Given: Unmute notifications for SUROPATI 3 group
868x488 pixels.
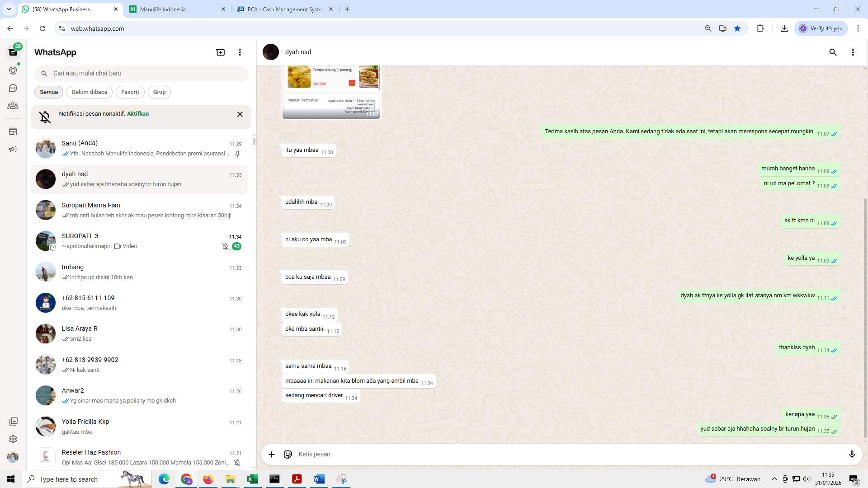Looking at the screenshot, I should click(226, 246).
